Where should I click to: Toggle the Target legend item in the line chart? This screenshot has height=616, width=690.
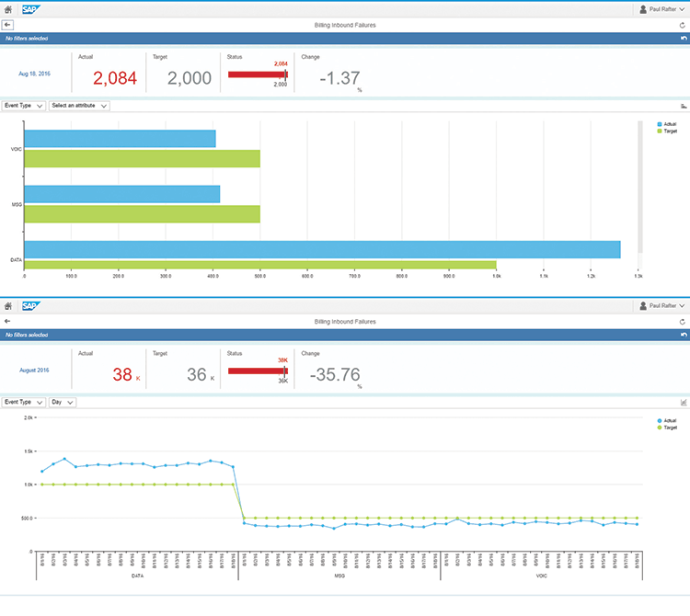click(667, 428)
